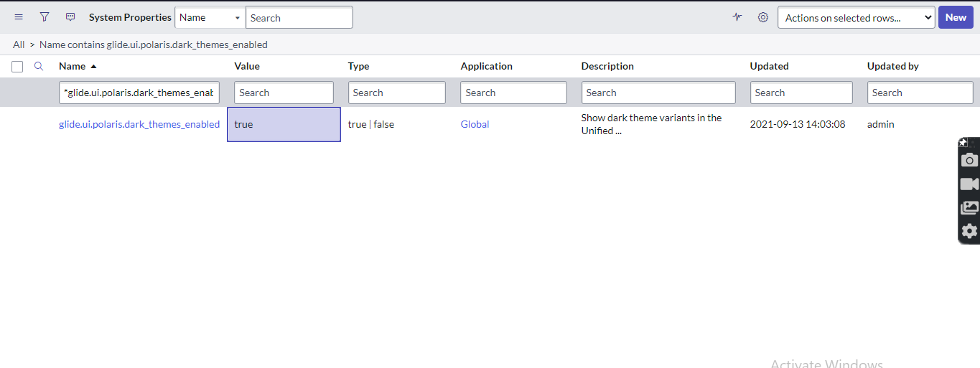Sort by the Application column header
This screenshot has width=980, height=368.
pyautogui.click(x=487, y=66)
